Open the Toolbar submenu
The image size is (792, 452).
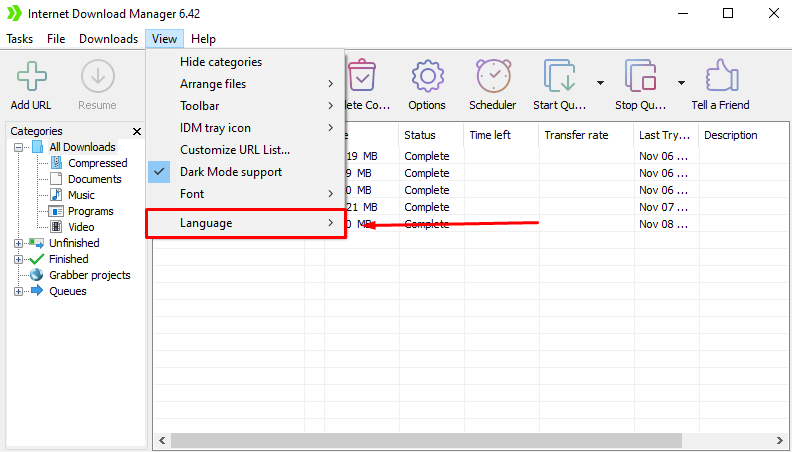coord(245,106)
